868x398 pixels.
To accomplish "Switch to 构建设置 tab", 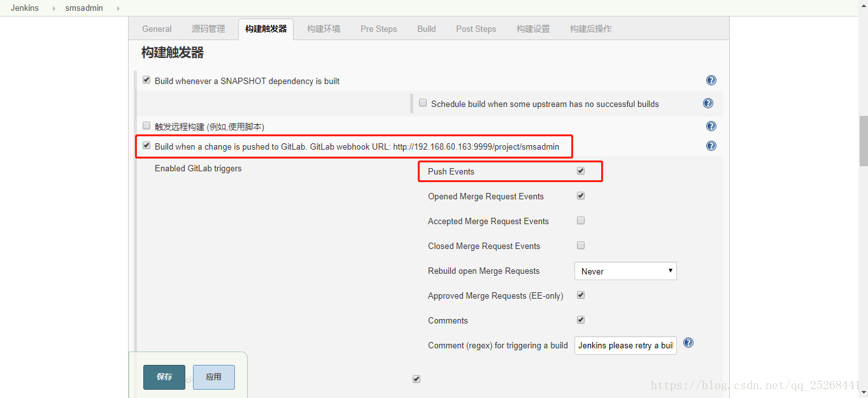I will [x=533, y=29].
